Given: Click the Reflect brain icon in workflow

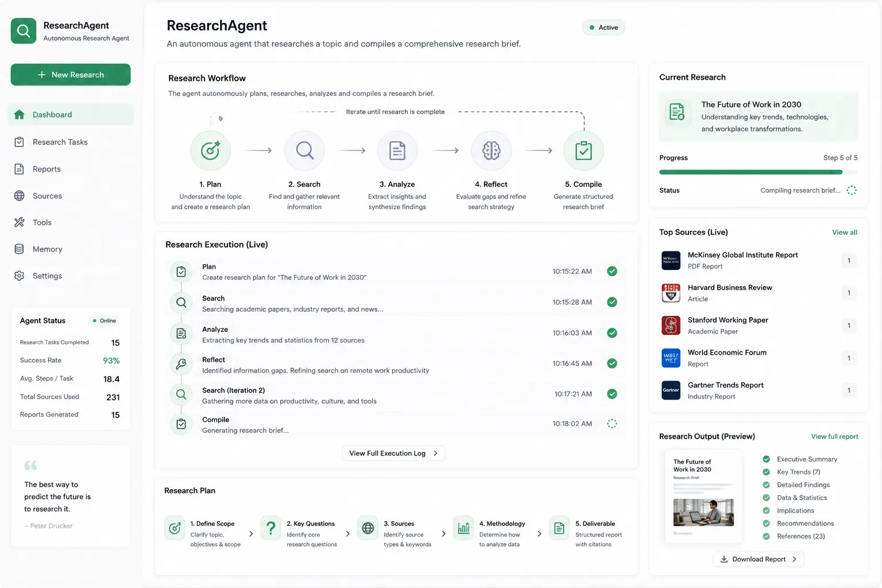Looking at the screenshot, I should [491, 150].
